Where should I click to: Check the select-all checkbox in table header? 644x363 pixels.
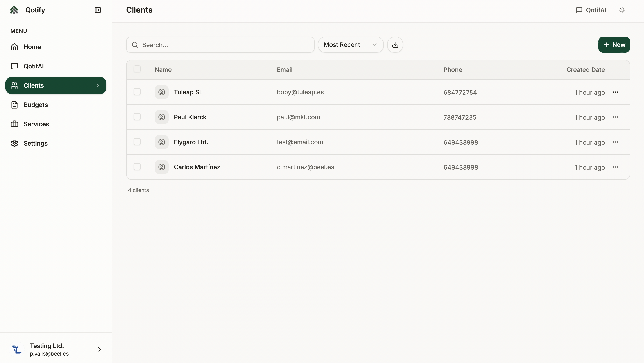pos(137,69)
